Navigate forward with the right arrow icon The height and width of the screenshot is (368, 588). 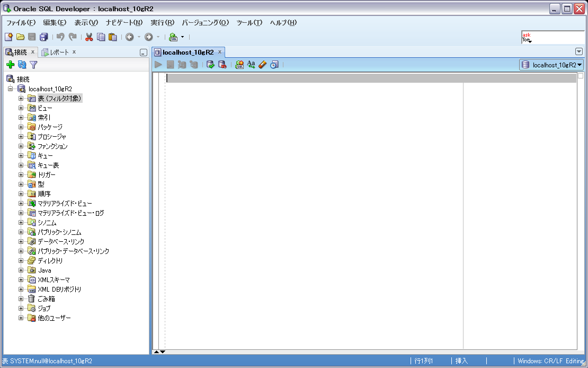point(148,37)
